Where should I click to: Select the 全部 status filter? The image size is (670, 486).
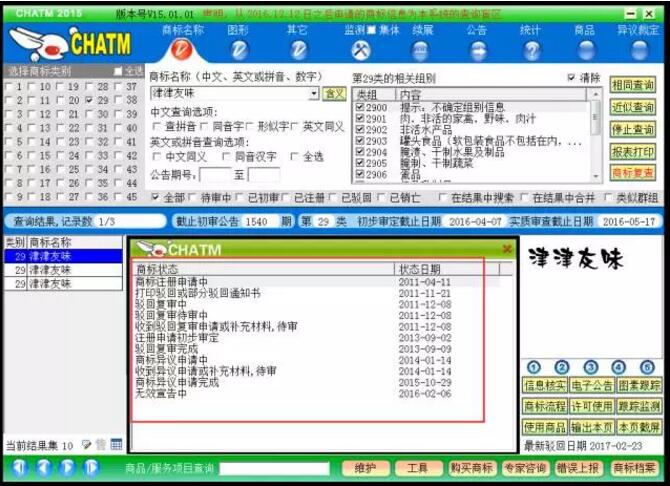pyautogui.click(x=155, y=198)
